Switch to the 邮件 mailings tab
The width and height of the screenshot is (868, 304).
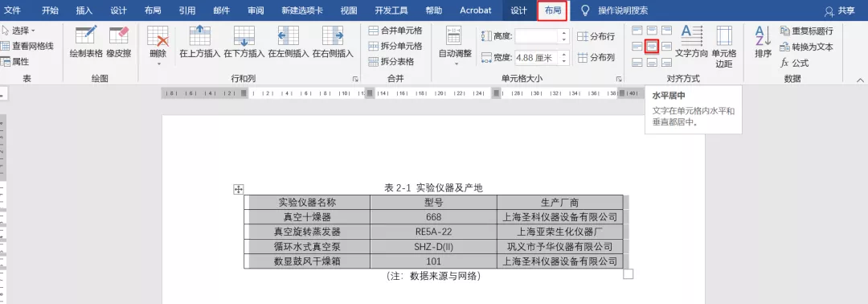pyautogui.click(x=222, y=10)
